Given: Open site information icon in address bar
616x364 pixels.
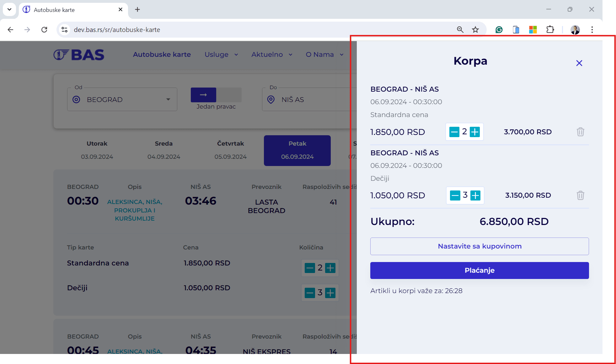Looking at the screenshot, I should pos(64,29).
